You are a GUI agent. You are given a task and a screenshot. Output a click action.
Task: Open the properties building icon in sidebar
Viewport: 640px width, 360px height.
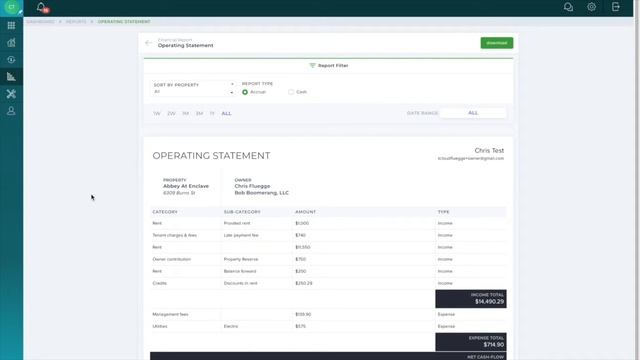11,42
